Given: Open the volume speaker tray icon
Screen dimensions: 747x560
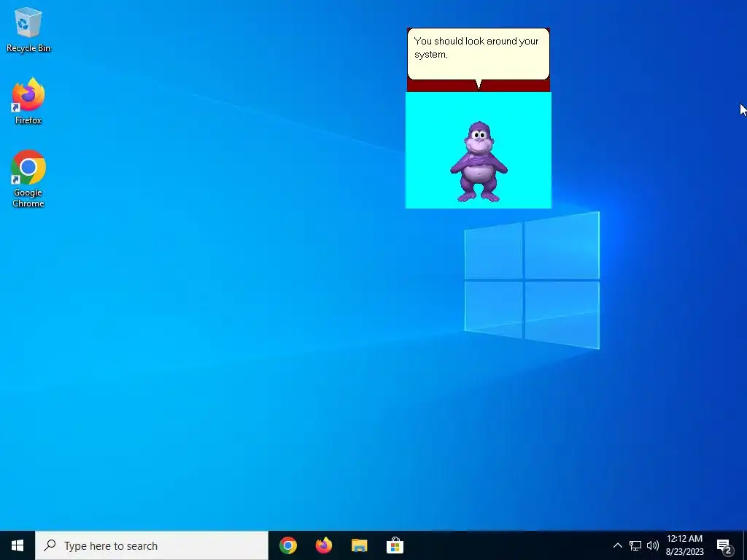Looking at the screenshot, I should (653, 545).
